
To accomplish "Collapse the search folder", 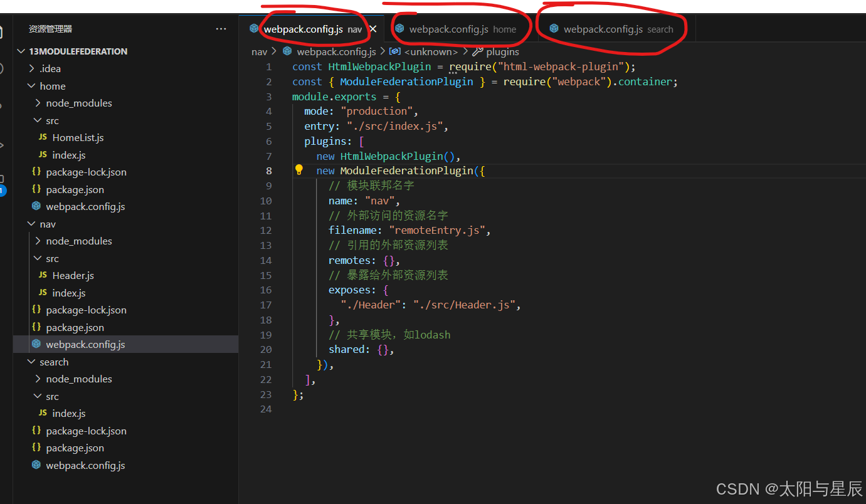I will tap(54, 362).
